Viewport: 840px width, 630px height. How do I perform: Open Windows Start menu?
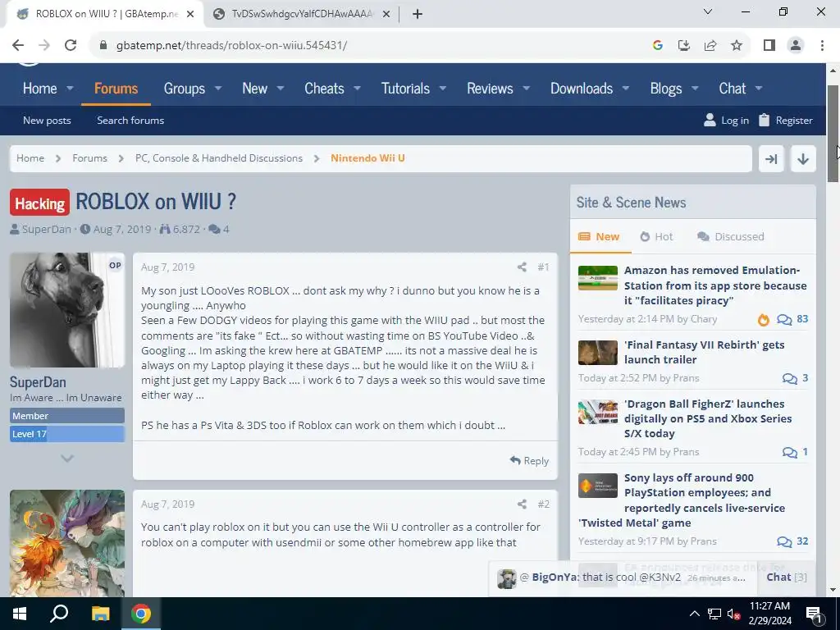(x=20, y=614)
